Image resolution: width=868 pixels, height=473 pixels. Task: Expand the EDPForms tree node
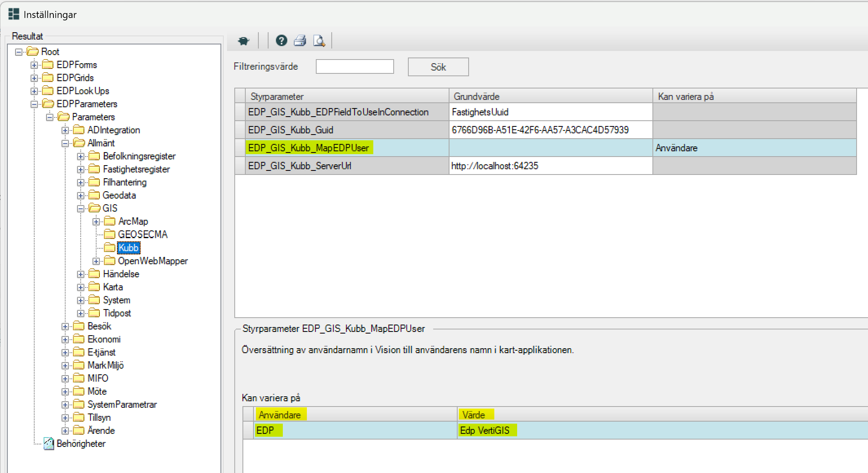[x=34, y=65]
